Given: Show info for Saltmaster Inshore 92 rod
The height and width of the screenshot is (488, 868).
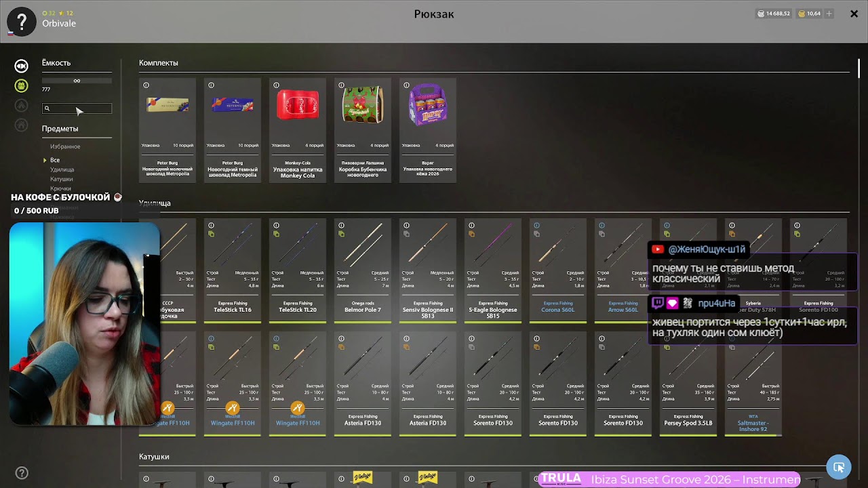Looking at the screenshot, I should tap(732, 338).
